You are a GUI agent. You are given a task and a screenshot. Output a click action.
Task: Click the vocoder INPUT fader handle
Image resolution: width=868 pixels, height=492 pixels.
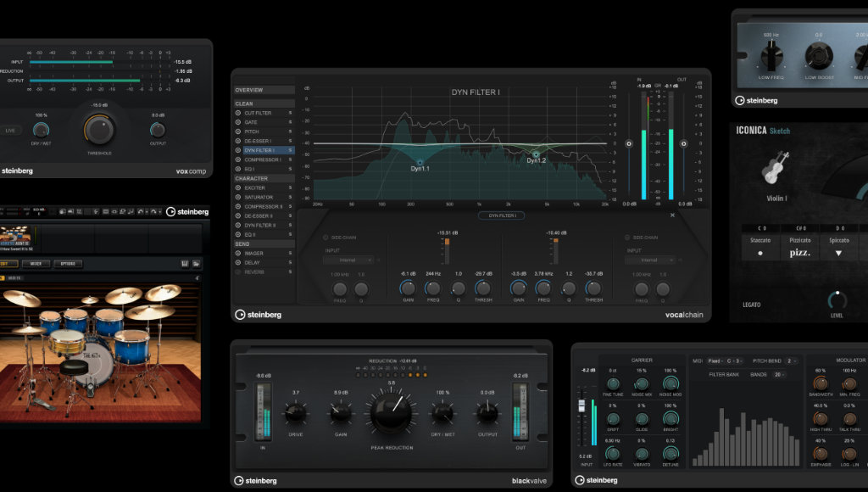581,405
